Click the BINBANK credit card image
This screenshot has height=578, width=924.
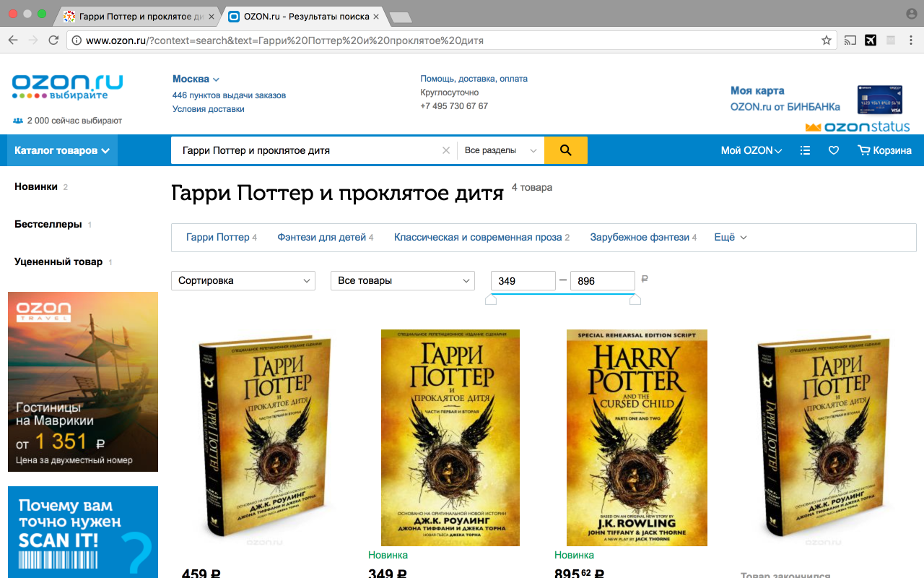click(x=880, y=100)
